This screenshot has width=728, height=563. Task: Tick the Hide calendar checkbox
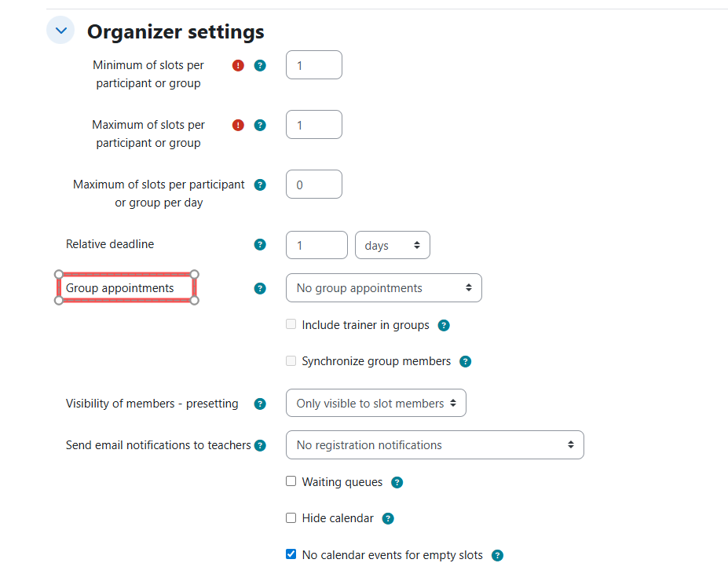coord(291,517)
